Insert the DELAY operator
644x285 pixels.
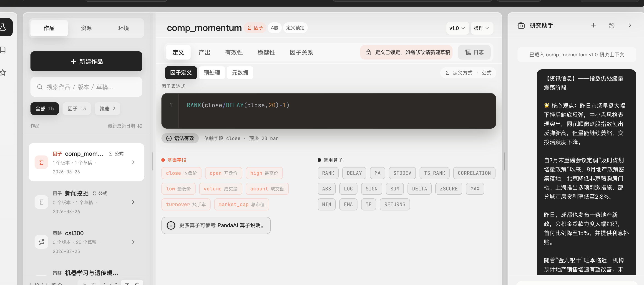[x=354, y=173]
